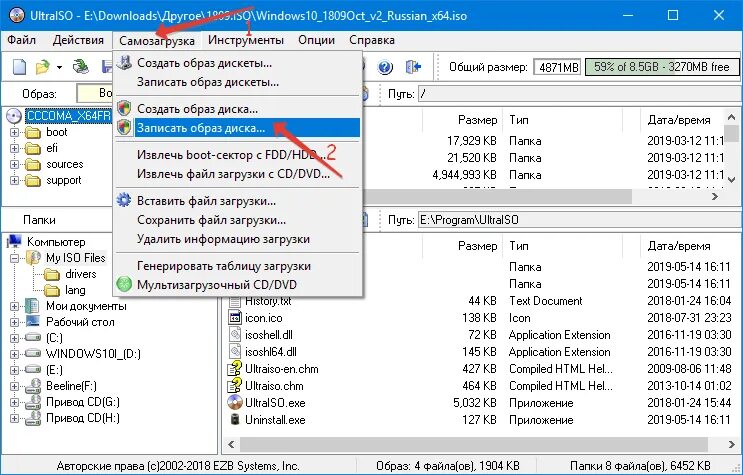743x475 pixels.
Task: Click the 59% of 8.5GB capacity bar
Action: [x=662, y=67]
